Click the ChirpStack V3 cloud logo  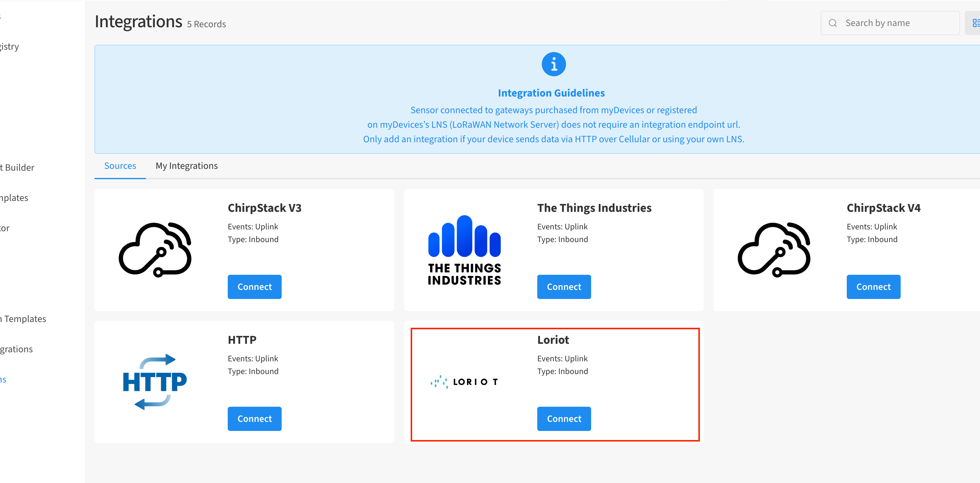155,250
